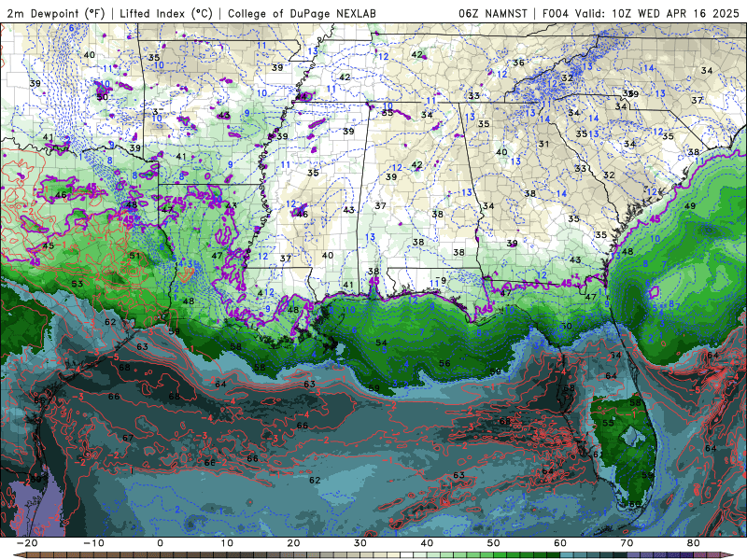
Task: Click the dewpoint value 31 in Georgia
Action: click(x=543, y=144)
